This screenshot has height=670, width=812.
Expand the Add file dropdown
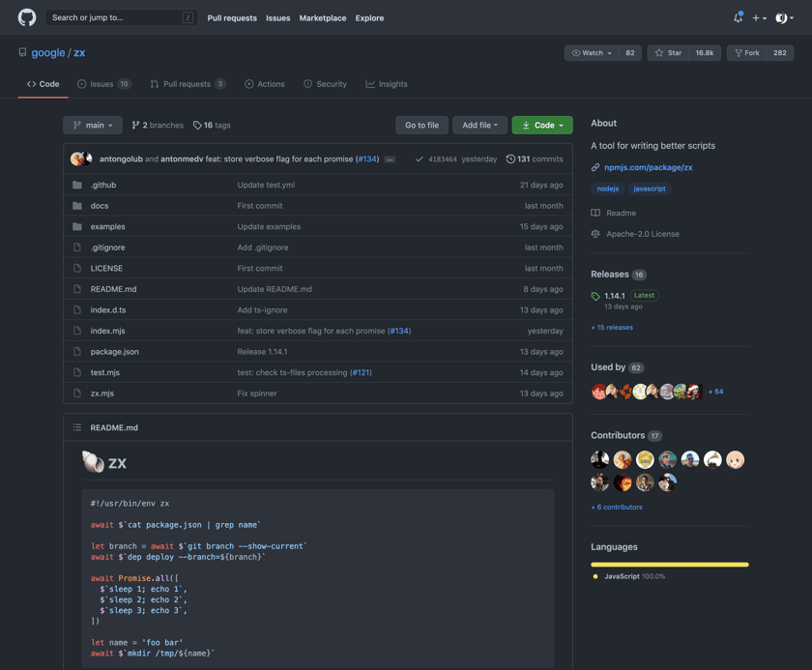pos(479,125)
